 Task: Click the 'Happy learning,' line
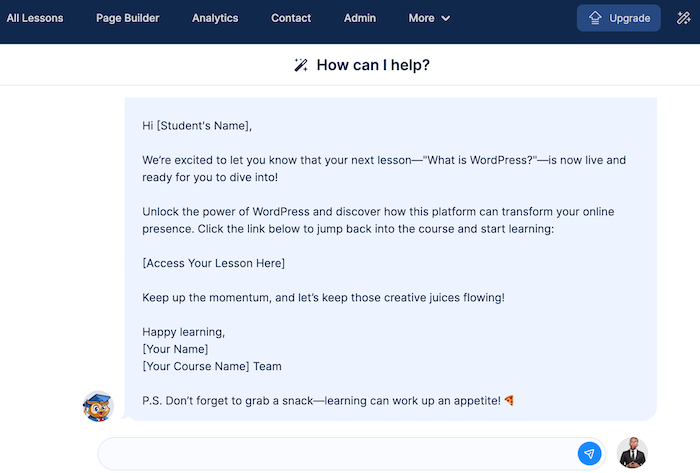(183, 332)
